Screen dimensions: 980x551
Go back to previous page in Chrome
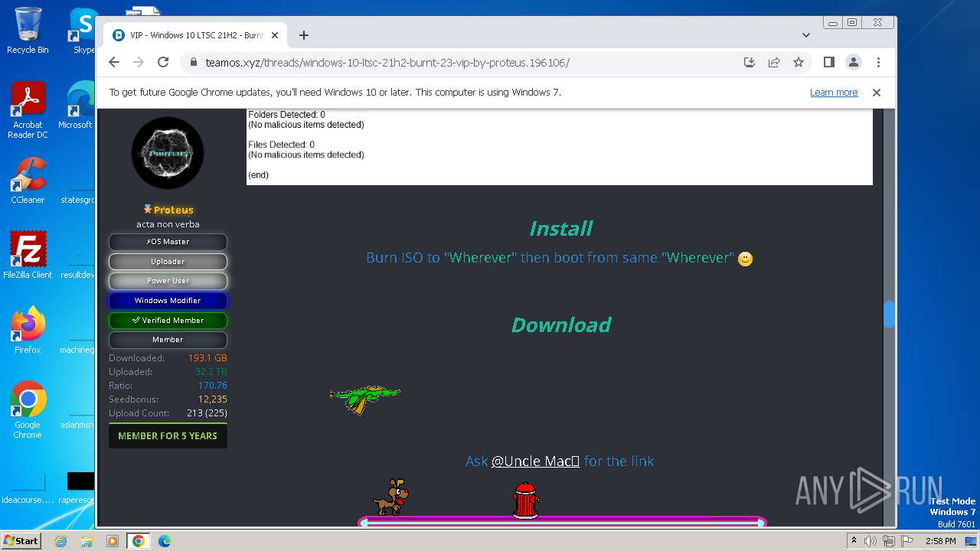coord(114,62)
